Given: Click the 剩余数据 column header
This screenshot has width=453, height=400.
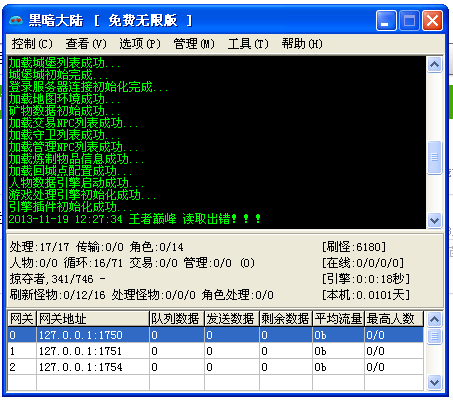Looking at the screenshot, I should (286, 319).
